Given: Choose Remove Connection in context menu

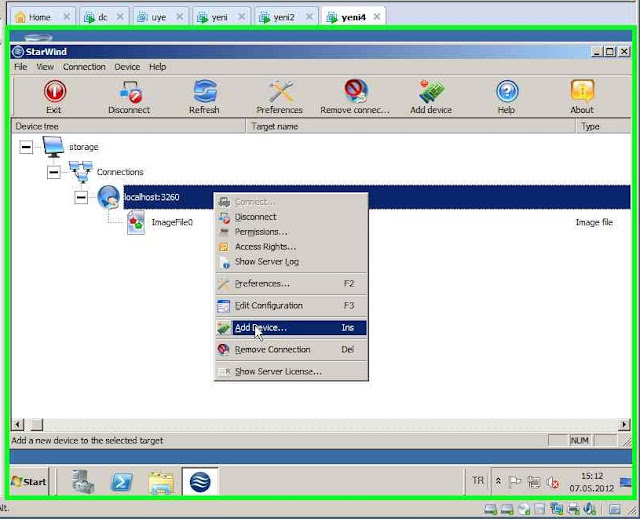Looking at the screenshot, I should click(x=291, y=350).
